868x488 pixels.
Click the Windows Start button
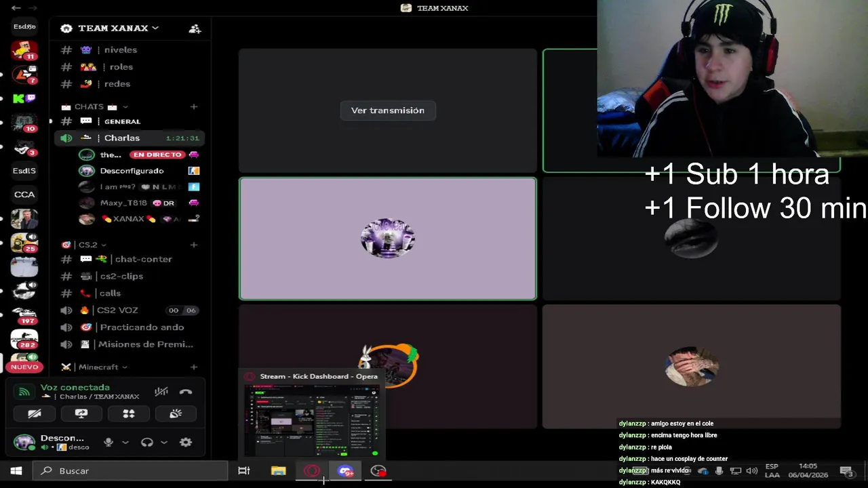click(x=16, y=471)
